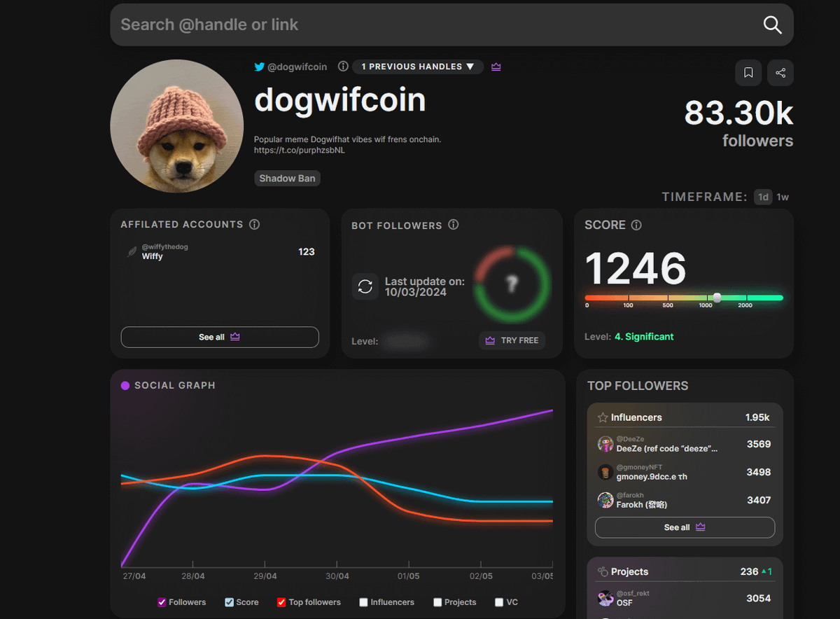Click the Twitter bird icon next to @dogwifcoin

[258, 67]
